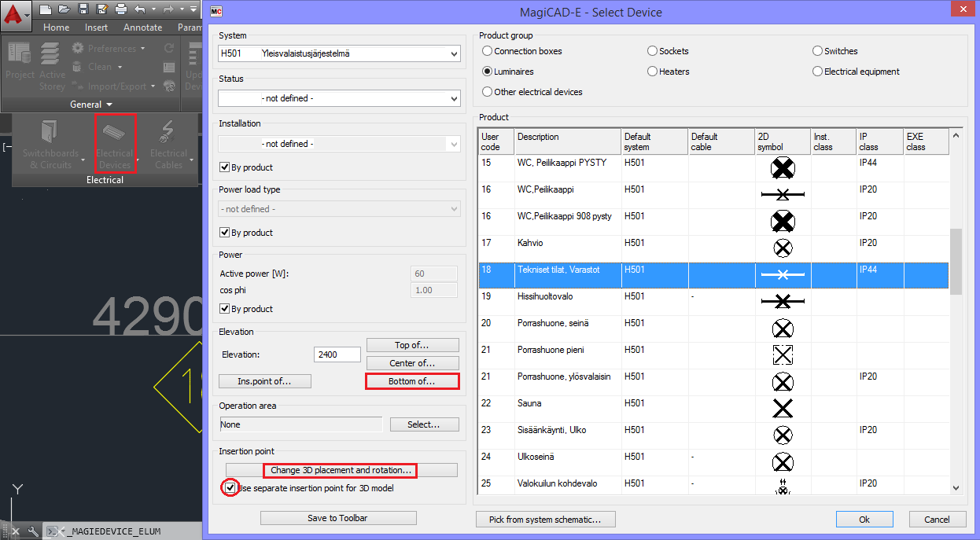Click the Import/Export arrows icon
Image resolution: width=980 pixels, height=540 pixels.
78,86
